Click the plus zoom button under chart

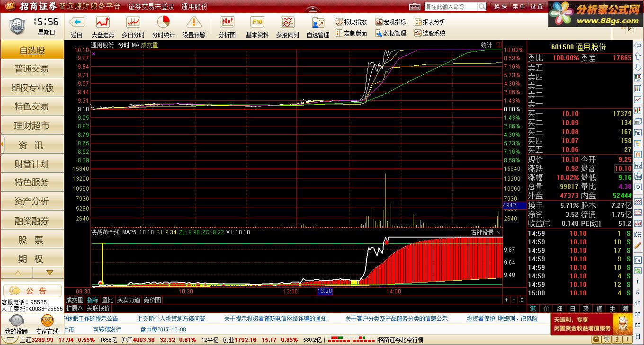506,300
